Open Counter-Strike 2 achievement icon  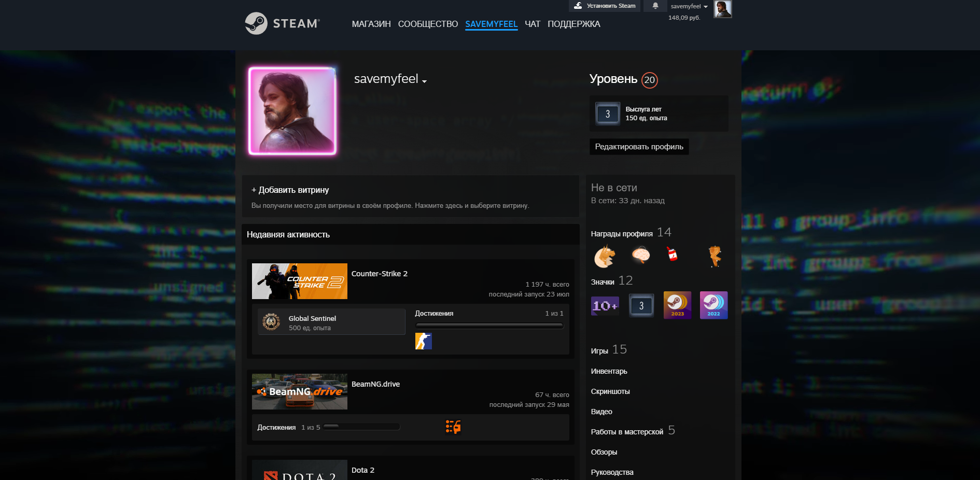424,341
